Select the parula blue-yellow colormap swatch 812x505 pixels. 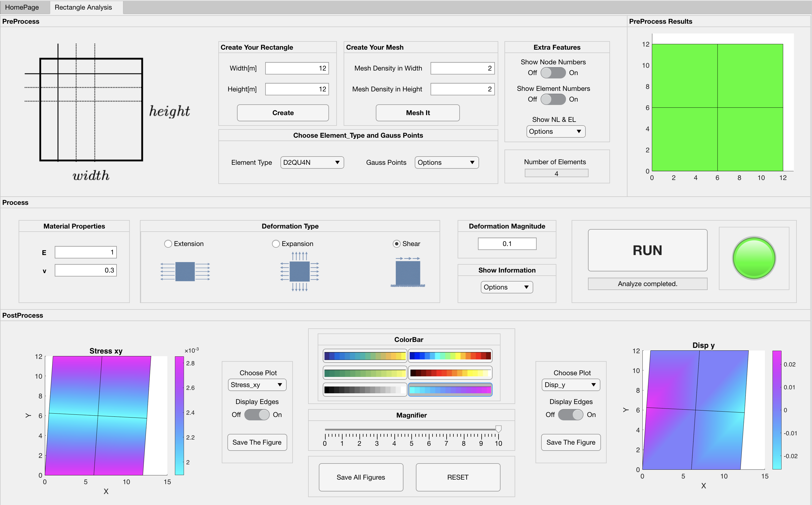365,356
